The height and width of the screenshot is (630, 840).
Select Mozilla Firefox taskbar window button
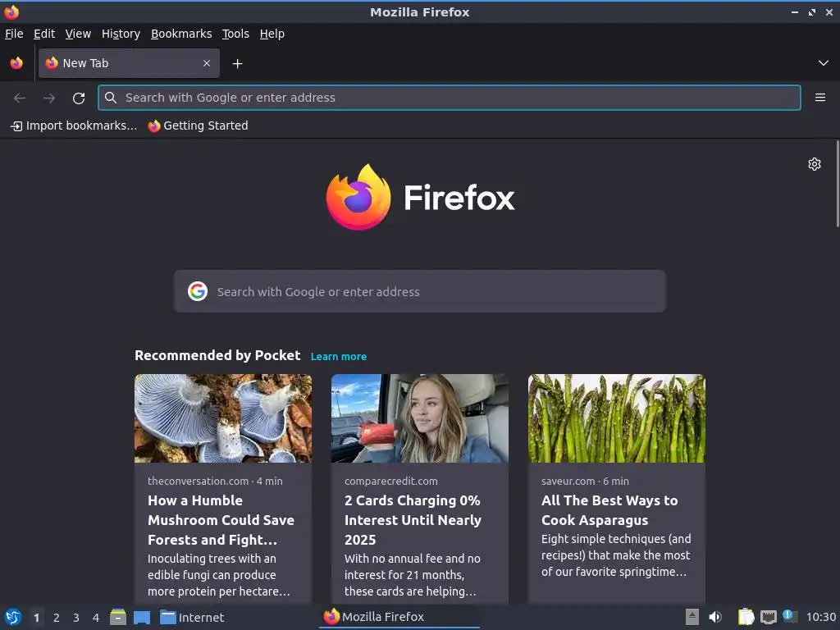coord(399,617)
